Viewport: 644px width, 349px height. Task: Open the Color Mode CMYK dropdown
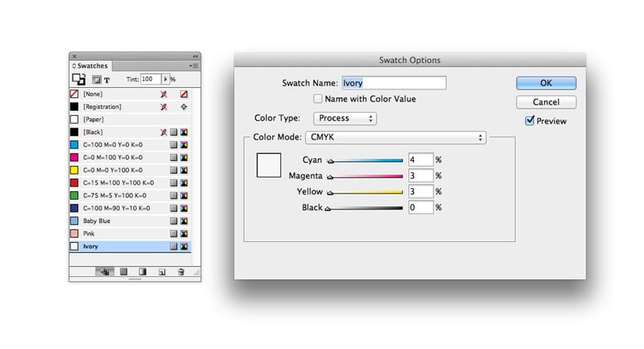395,138
